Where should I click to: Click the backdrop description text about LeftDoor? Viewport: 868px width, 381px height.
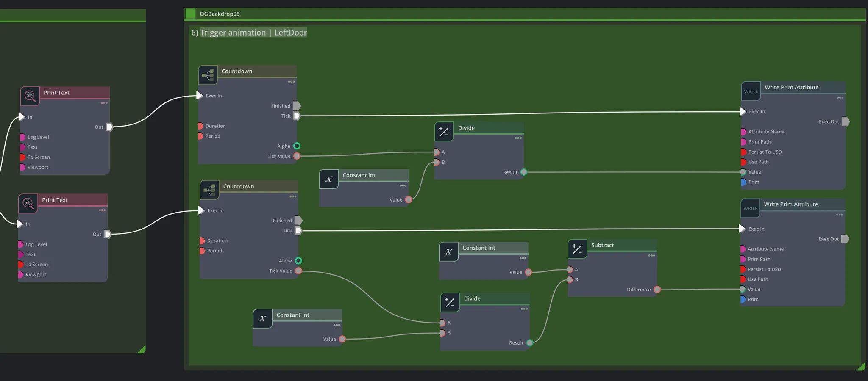253,33
